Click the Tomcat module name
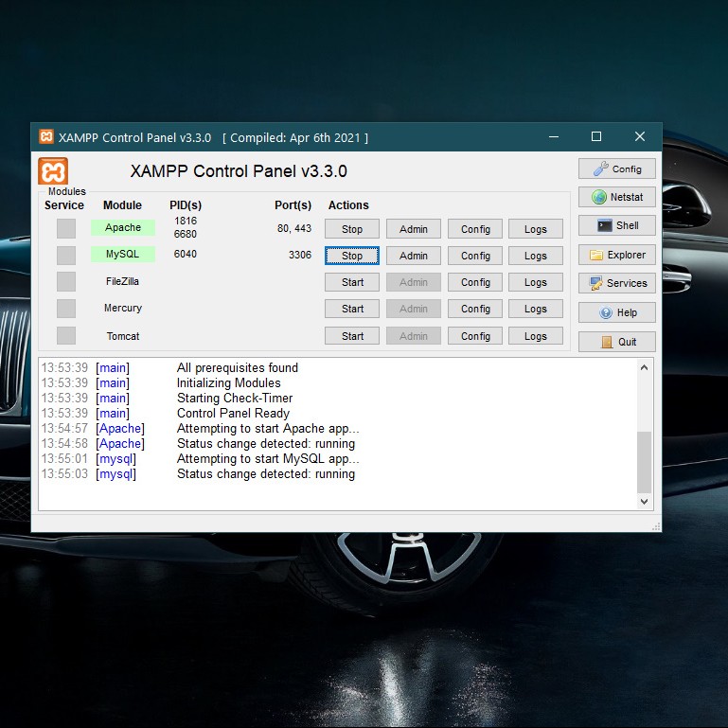Screen dimensions: 728x728 coord(122,336)
